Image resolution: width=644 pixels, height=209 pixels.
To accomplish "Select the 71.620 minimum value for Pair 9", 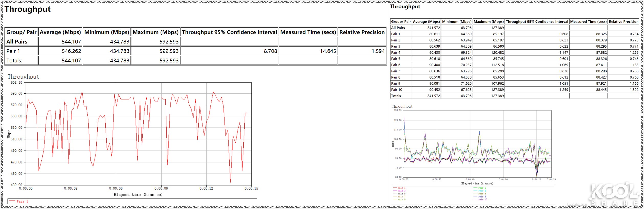I will [x=466, y=83].
